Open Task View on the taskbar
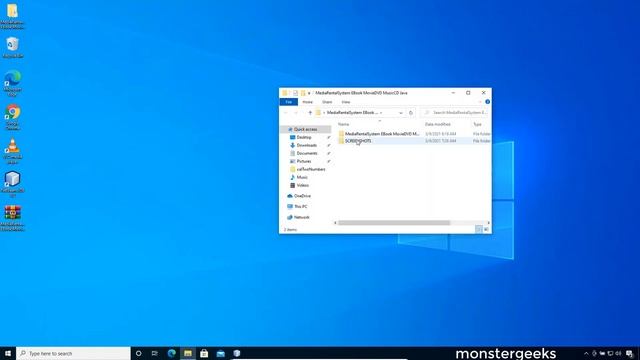 (155, 353)
